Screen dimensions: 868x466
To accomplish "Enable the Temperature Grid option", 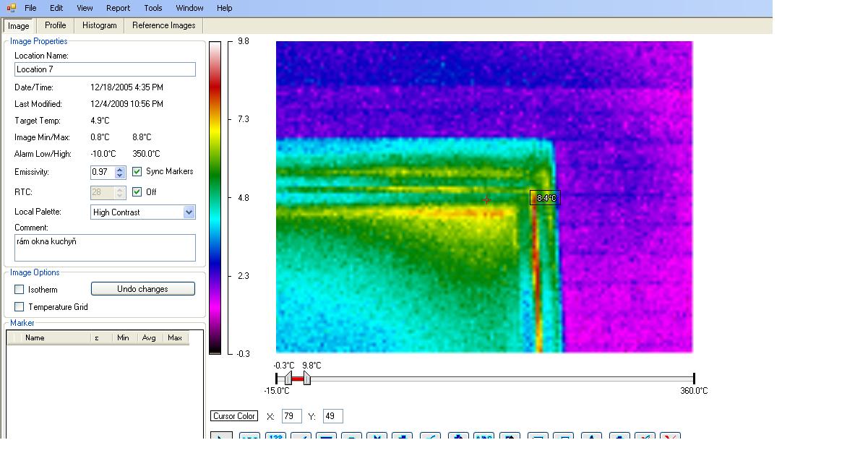I will pos(20,307).
